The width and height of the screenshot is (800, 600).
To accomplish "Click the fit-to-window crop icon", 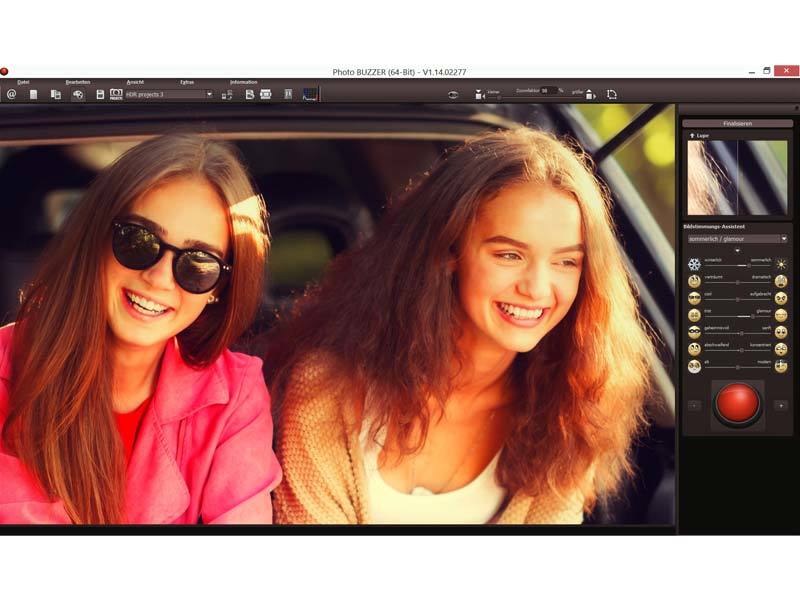I will [612, 94].
